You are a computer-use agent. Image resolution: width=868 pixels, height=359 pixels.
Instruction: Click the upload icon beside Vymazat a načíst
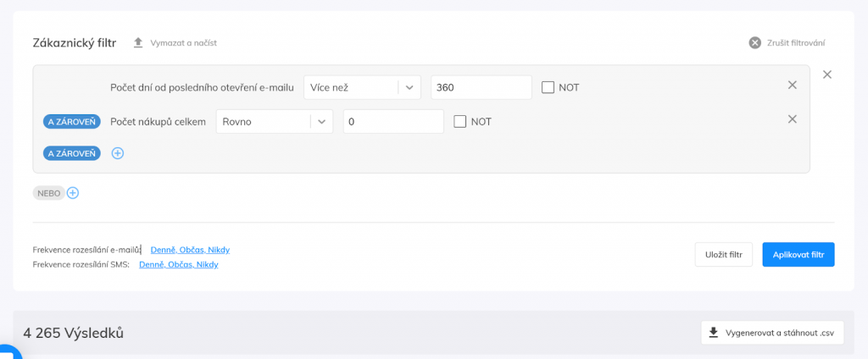pos(138,42)
